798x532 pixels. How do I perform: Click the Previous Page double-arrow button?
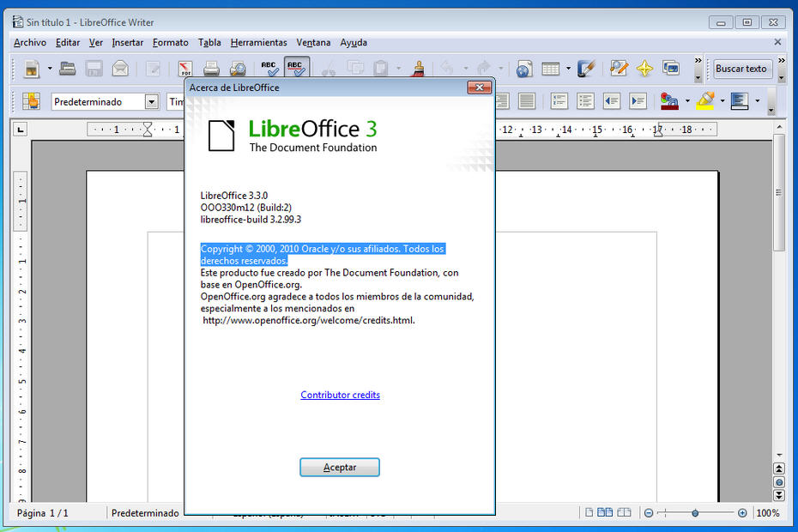pyautogui.click(x=778, y=469)
